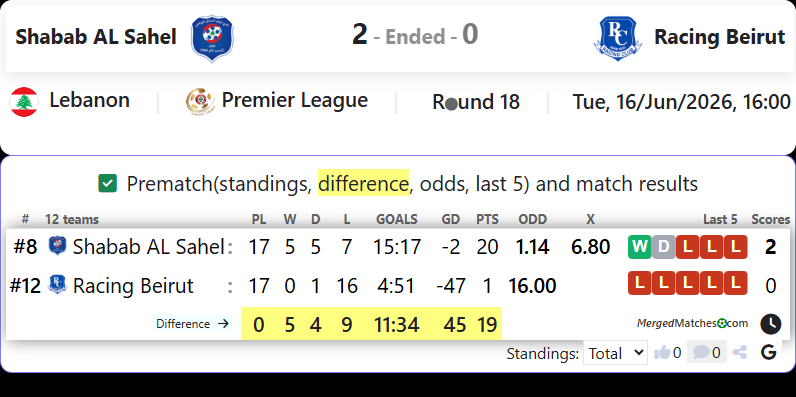Click the Difference arrow label
The width and height of the screenshot is (796, 397).
(192, 324)
